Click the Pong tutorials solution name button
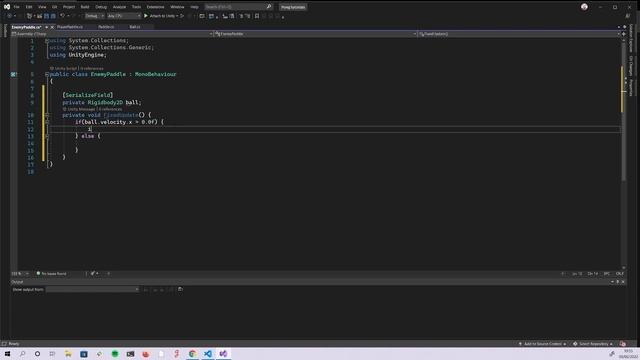This screenshot has width=640, height=360. click(293, 7)
